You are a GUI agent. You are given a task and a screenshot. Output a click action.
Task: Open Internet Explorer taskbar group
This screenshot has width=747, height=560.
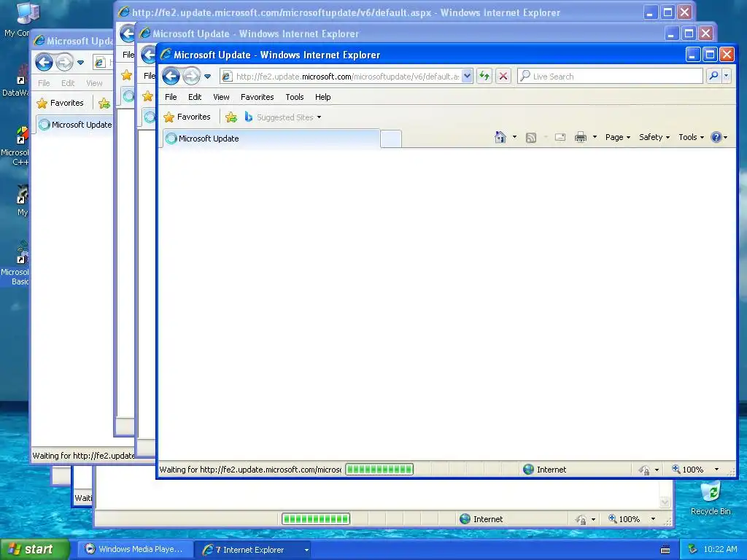253,550
